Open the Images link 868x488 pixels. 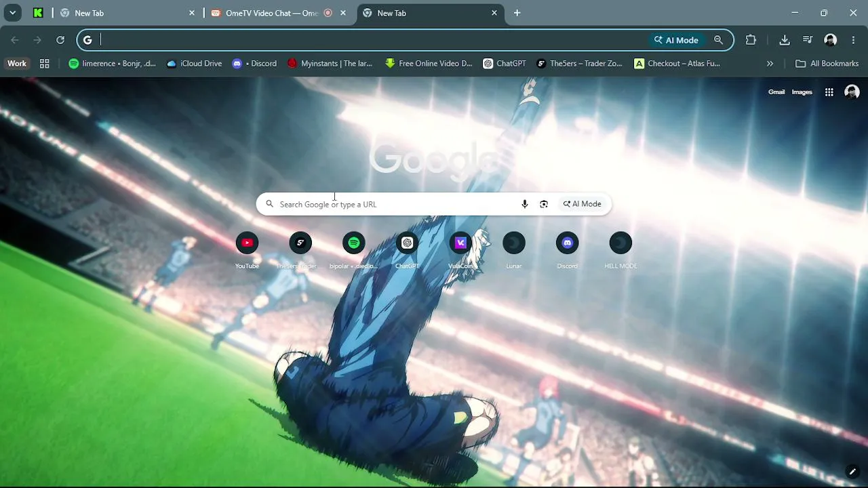(x=802, y=92)
